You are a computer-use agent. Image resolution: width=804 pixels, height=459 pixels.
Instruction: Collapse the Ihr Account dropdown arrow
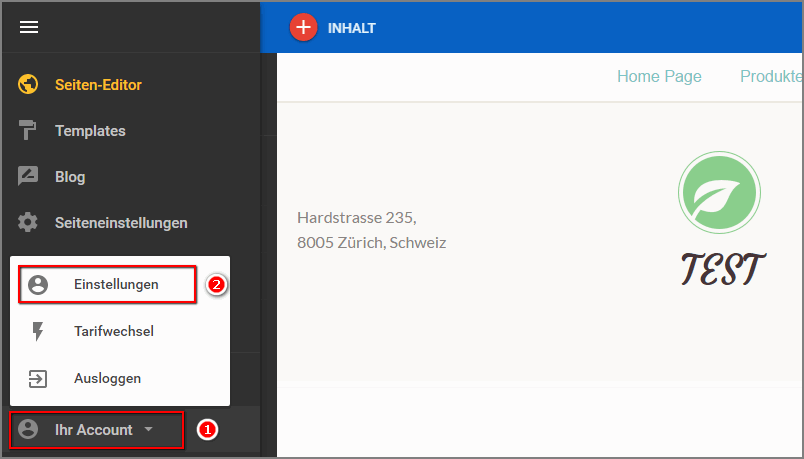point(149,430)
